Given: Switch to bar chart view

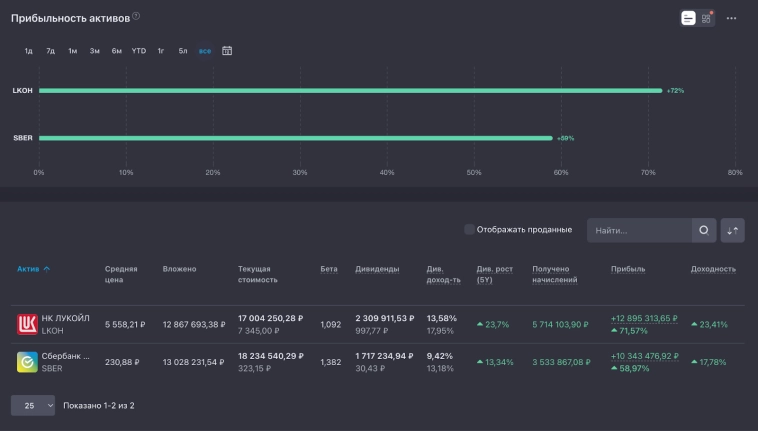Looking at the screenshot, I should coord(688,18).
